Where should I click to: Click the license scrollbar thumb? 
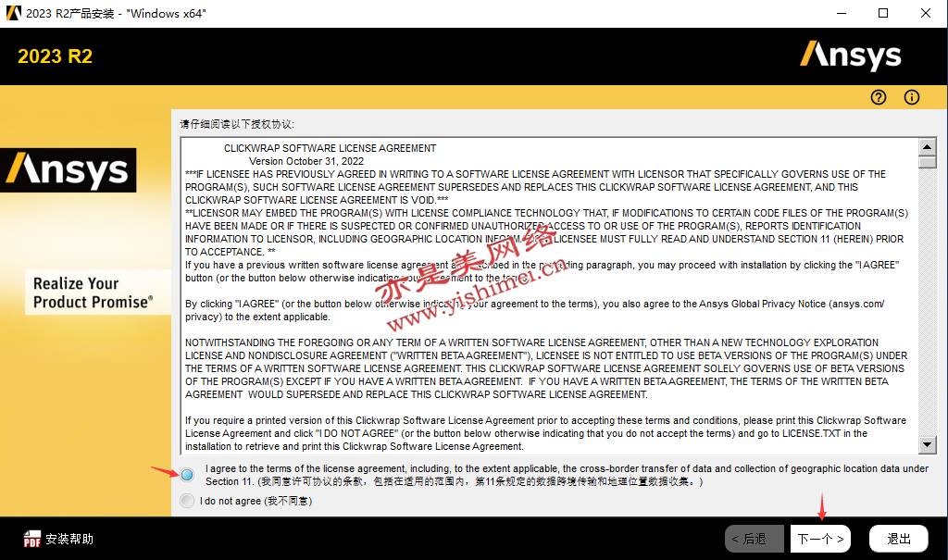coord(927,162)
